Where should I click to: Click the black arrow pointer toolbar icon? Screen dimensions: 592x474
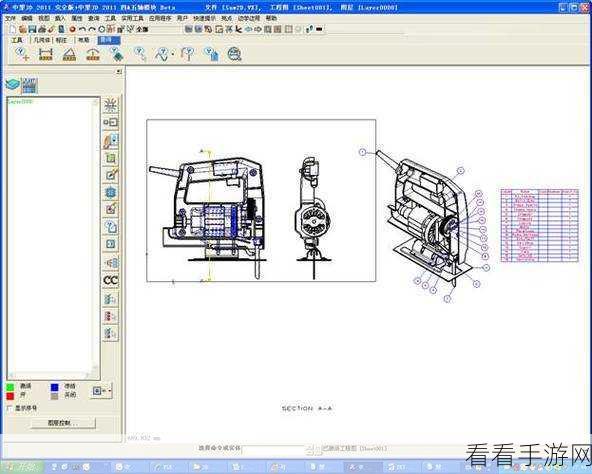[238, 29]
